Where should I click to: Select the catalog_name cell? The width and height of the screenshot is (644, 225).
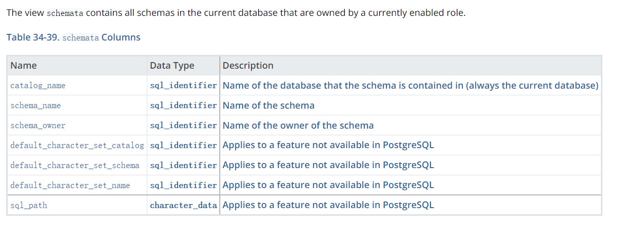38,86
